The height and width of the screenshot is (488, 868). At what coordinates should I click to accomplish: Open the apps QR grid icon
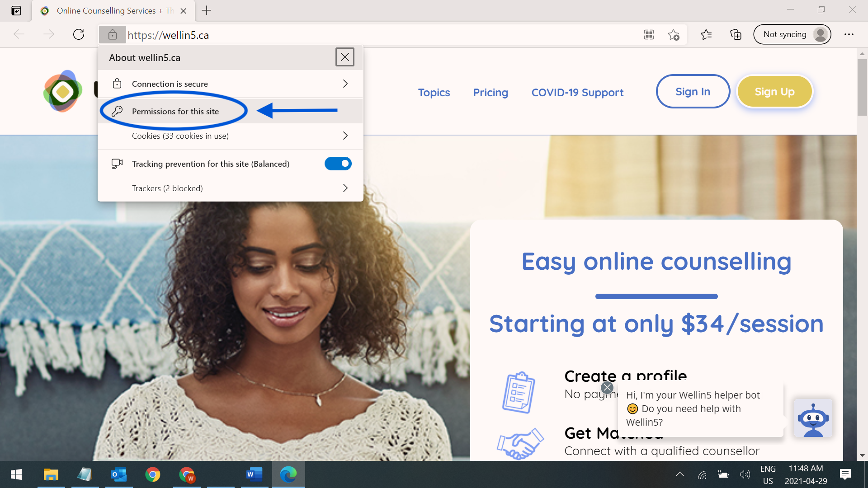pos(649,34)
